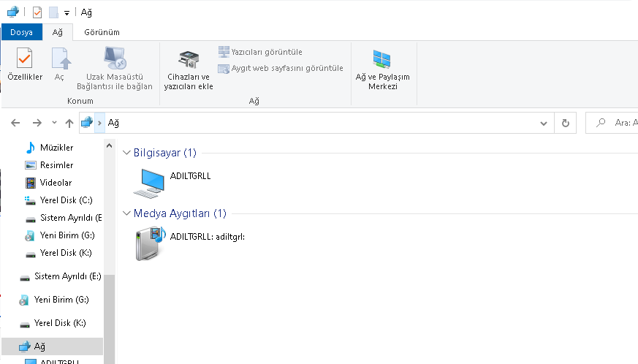This screenshot has width=638, height=364.
Task: Click the ADILTGRLL: adiltgrl: label text
Action: point(207,237)
